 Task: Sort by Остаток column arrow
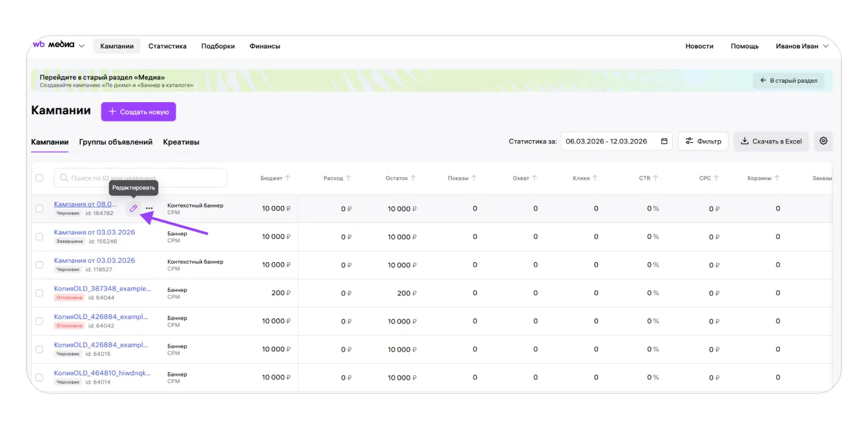[413, 178]
